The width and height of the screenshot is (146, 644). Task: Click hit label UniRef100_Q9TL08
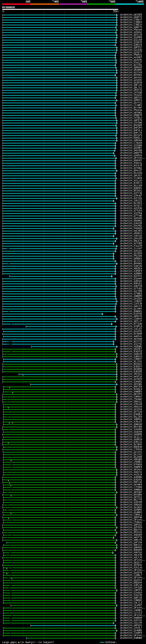tap(131, 35)
